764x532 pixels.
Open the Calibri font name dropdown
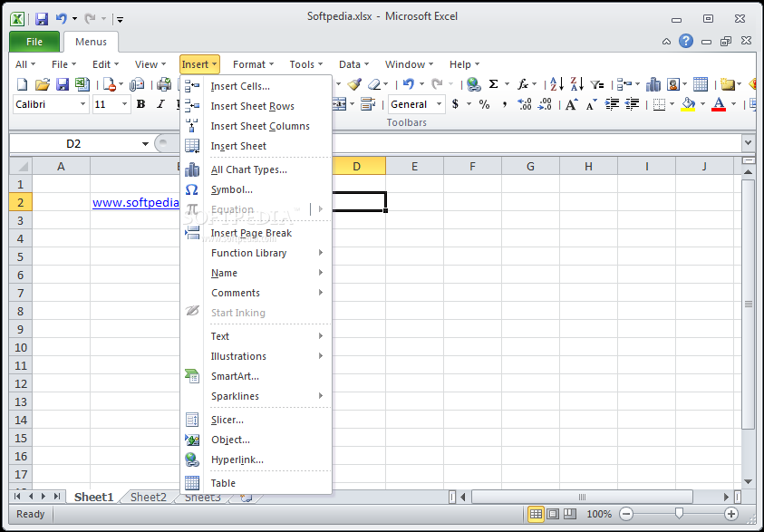pyautogui.click(x=82, y=104)
